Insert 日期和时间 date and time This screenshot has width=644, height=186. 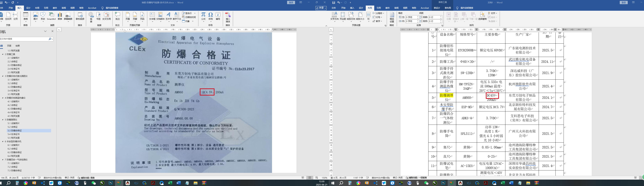(x=189, y=17)
